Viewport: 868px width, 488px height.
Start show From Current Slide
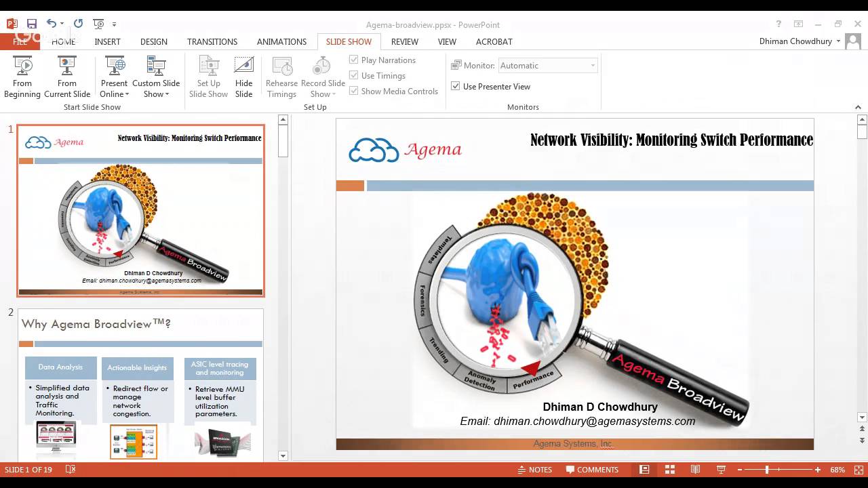coord(67,77)
